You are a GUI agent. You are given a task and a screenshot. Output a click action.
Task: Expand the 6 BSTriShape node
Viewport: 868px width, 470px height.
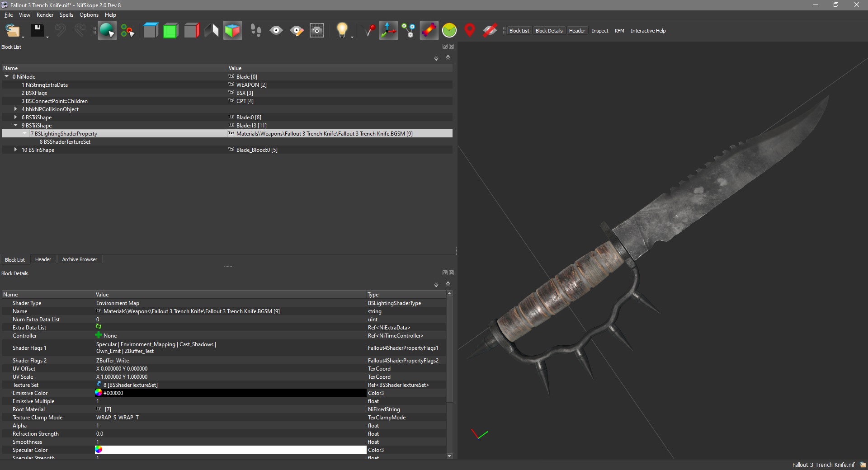coord(16,117)
